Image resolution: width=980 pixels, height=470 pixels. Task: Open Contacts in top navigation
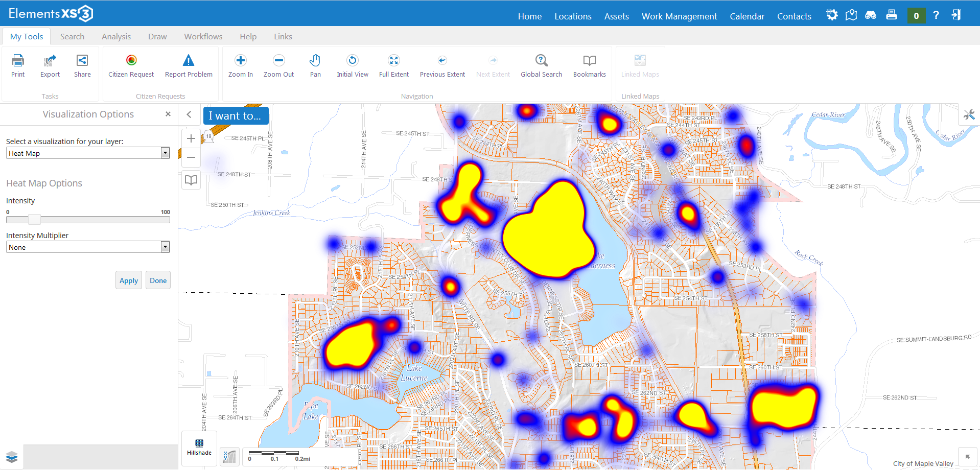point(794,16)
